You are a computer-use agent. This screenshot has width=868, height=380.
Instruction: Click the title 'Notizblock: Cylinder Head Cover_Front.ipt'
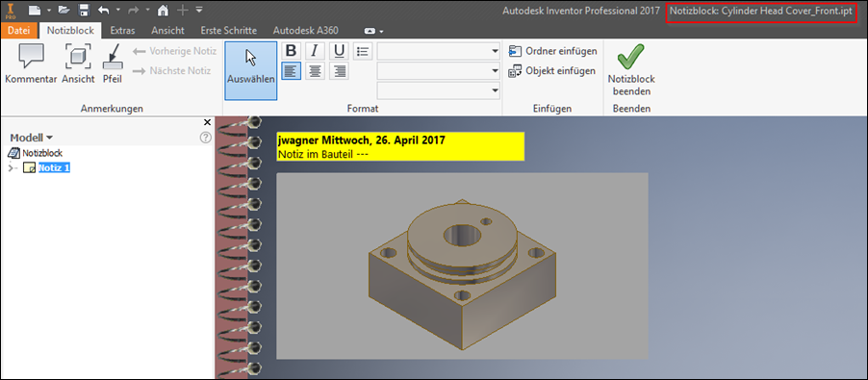pos(760,11)
